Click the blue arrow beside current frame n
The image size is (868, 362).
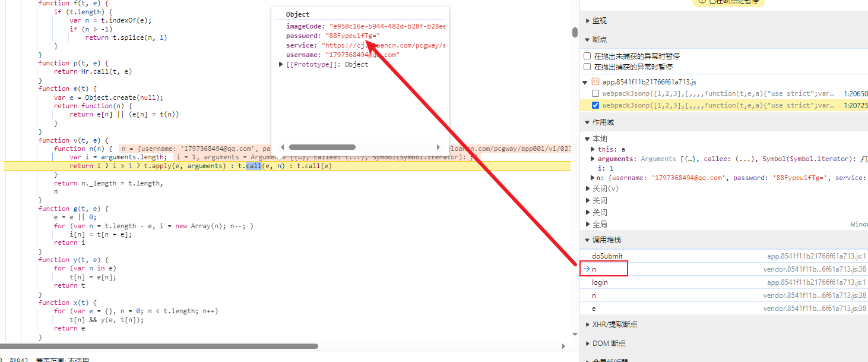(x=587, y=269)
